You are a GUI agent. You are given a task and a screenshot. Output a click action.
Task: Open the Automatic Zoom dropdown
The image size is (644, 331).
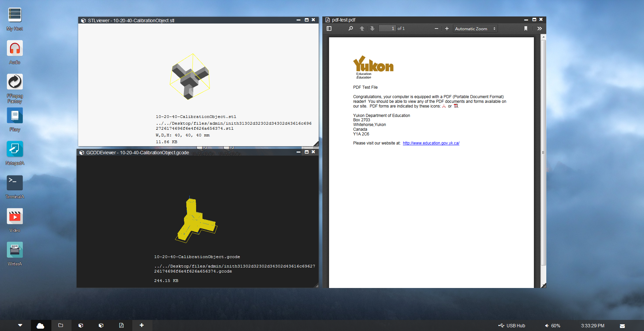coord(475,29)
